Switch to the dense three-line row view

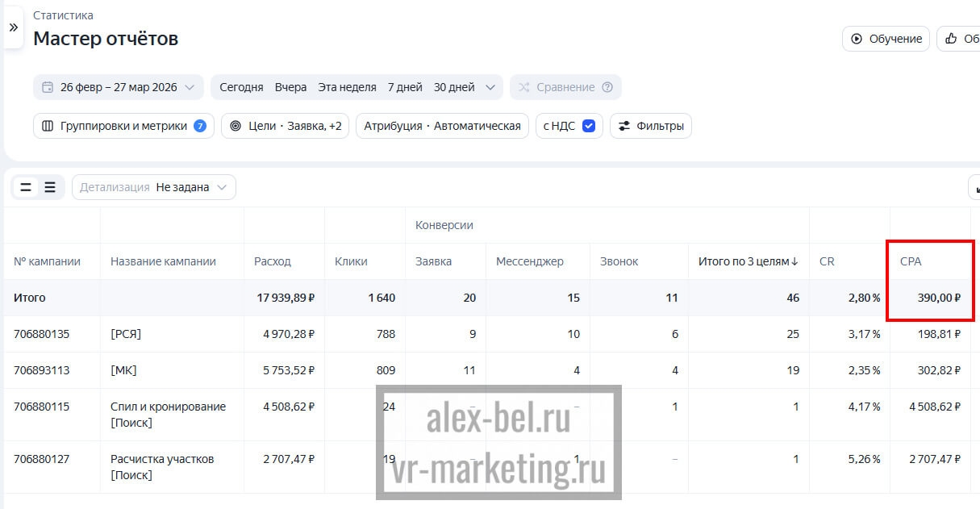point(50,187)
